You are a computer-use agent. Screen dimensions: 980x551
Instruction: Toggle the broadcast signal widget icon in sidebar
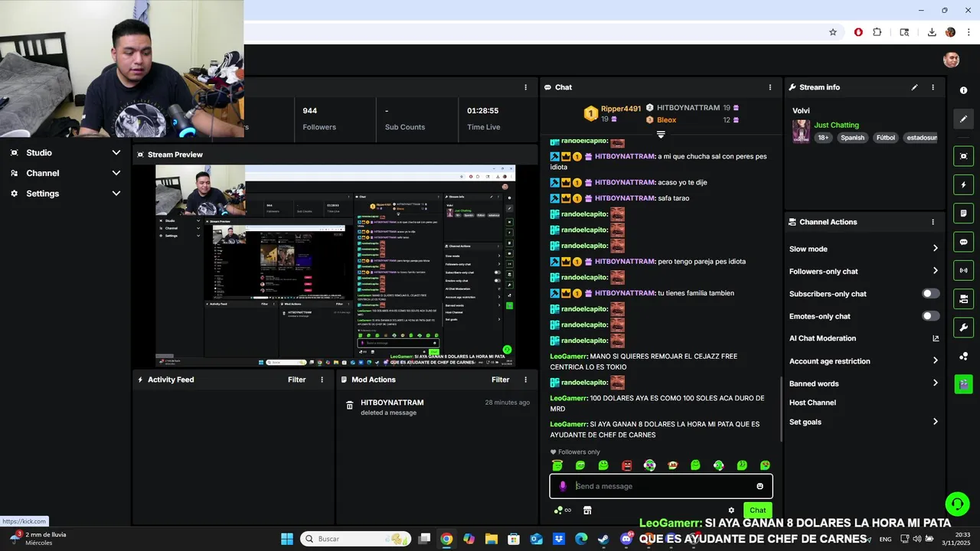click(x=963, y=270)
